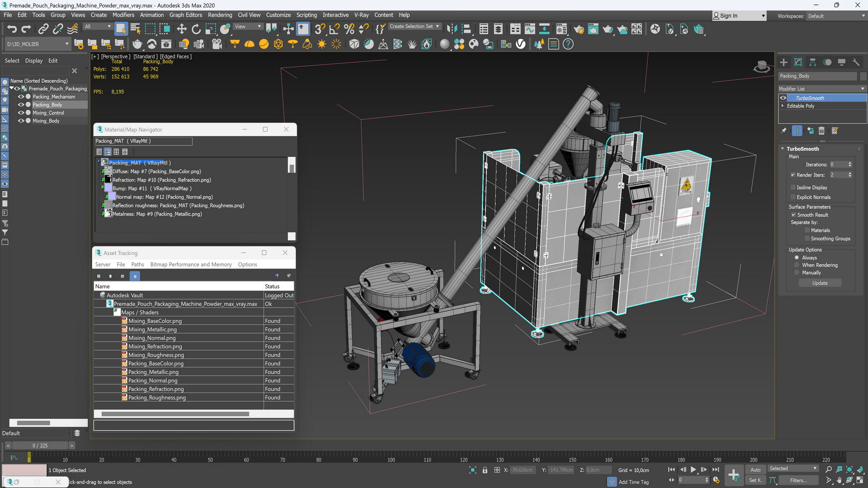Open the Hierarchy panel tab icon
868x488 pixels.
(x=813, y=62)
